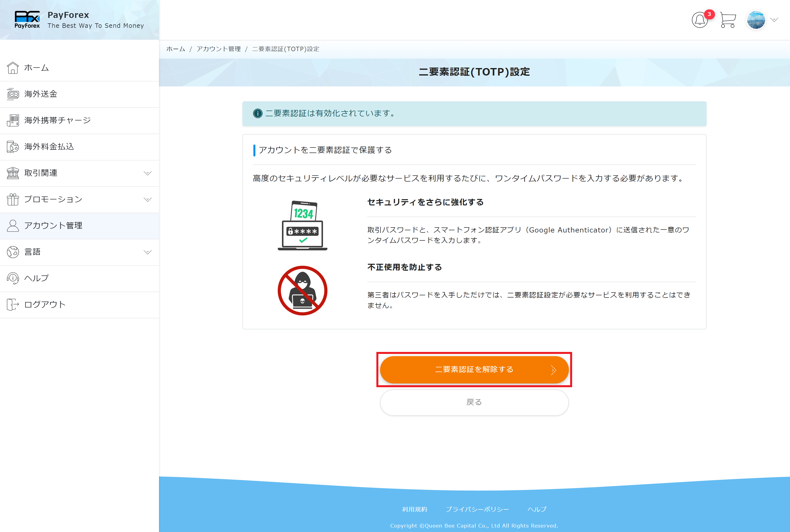
Task: Open 利用規約 footer link
Action: tap(414, 509)
